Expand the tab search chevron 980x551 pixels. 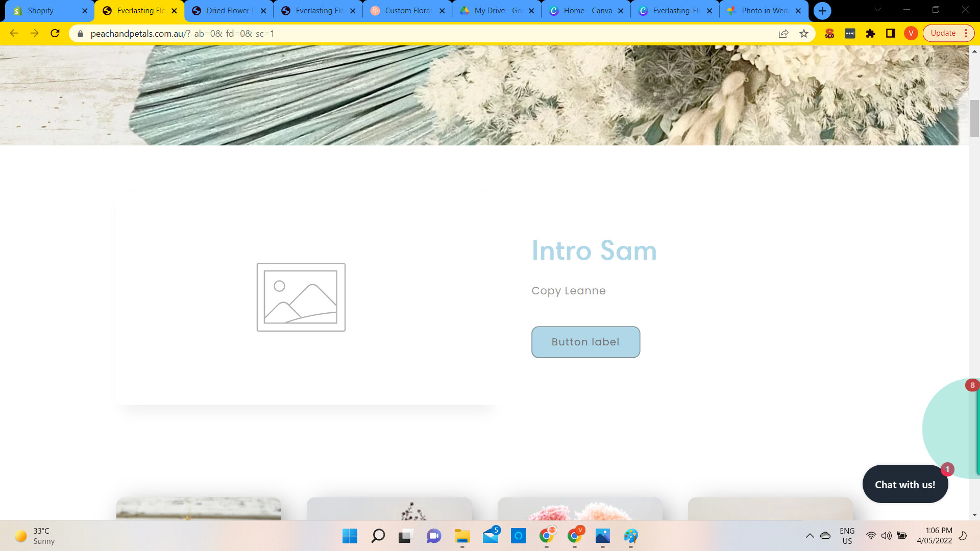(877, 10)
